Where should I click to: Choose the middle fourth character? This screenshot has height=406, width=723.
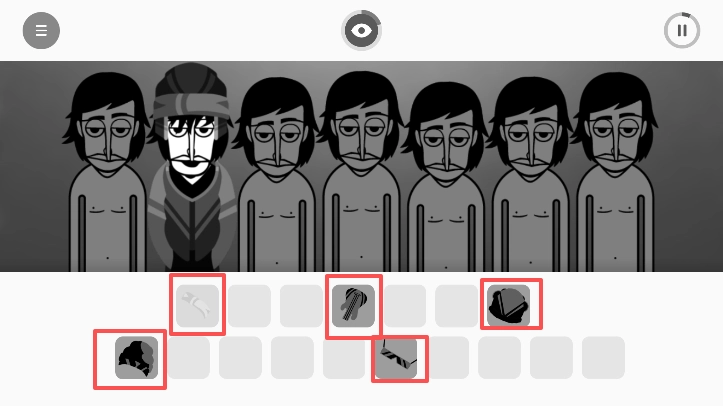[362, 171]
